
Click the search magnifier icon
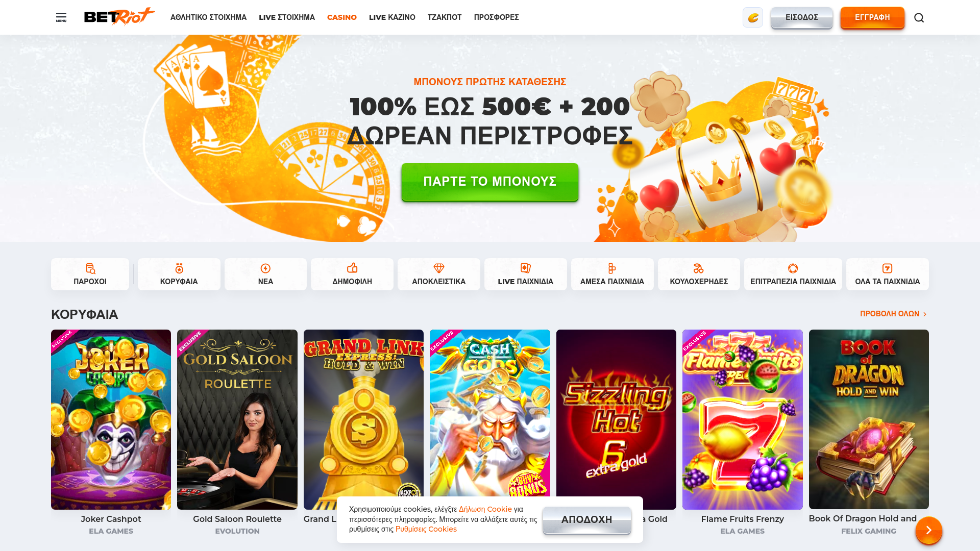point(919,18)
